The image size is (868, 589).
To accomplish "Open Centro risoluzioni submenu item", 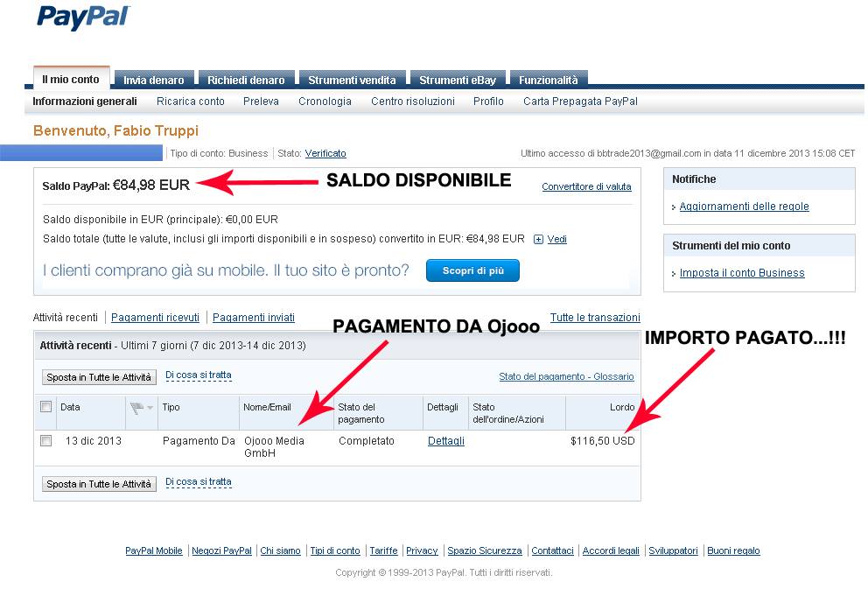I will pos(413,102).
